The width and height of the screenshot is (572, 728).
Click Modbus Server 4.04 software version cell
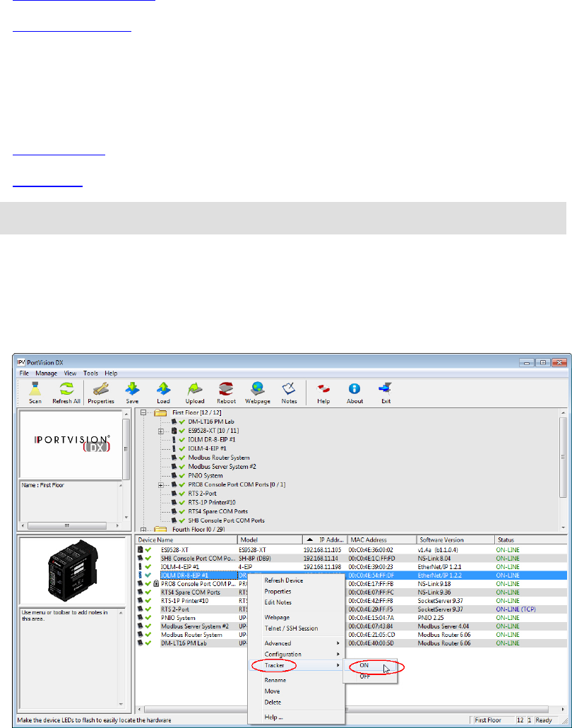pyautogui.click(x=443, y=626)
